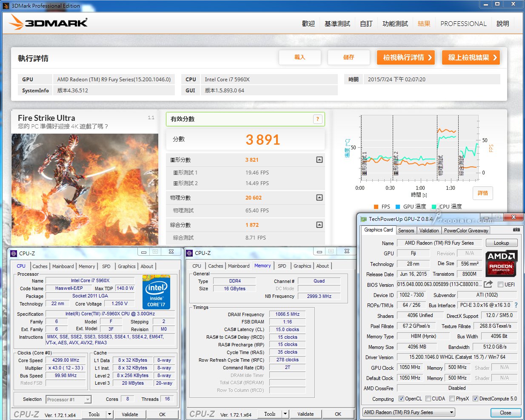Open Tools dropdown arrow in left CPU-Z
This screenshot has width=525, height=420.
pos(109,414)
